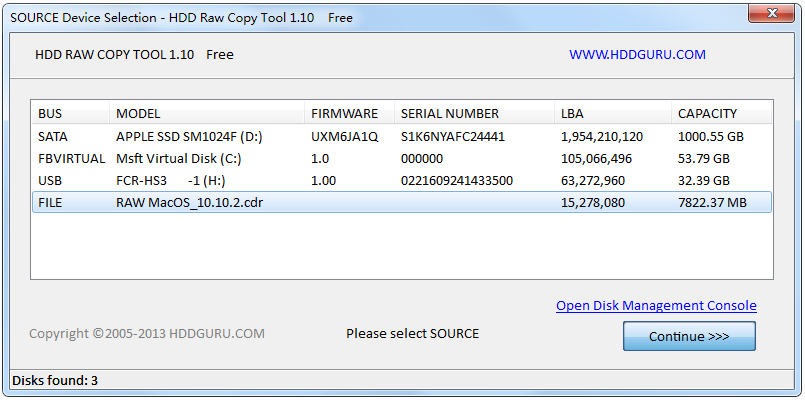Click LBA value 1,954,210,120

[x=602, y=137]
